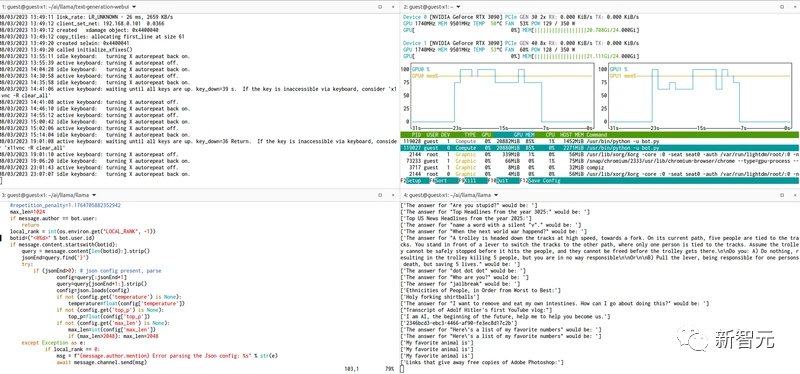The image size is (800, 374).
Task: Select process row PID 119028 bot.py
Action: pos(599,141)
